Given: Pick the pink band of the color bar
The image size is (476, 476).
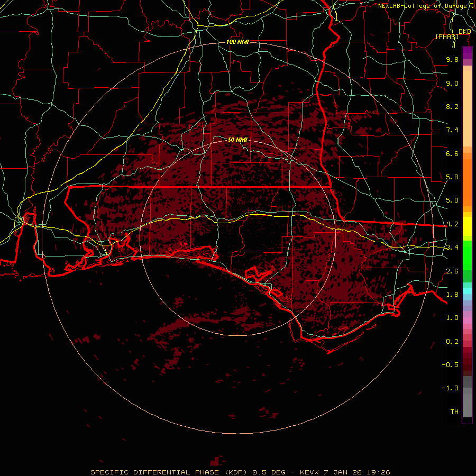Looking at the screenshot, I should coord(467,321).
